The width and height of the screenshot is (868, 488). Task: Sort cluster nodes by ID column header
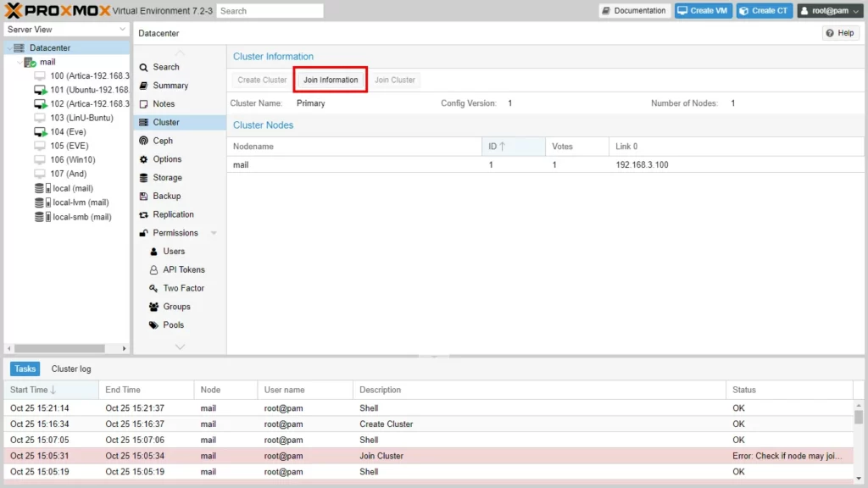tap(512, 147)
